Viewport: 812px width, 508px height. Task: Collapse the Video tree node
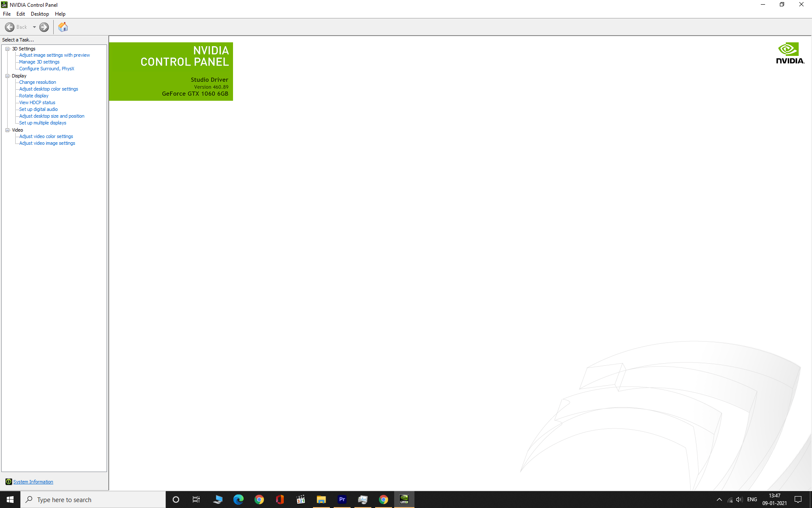pyautogui.click(x=7, y=130)
